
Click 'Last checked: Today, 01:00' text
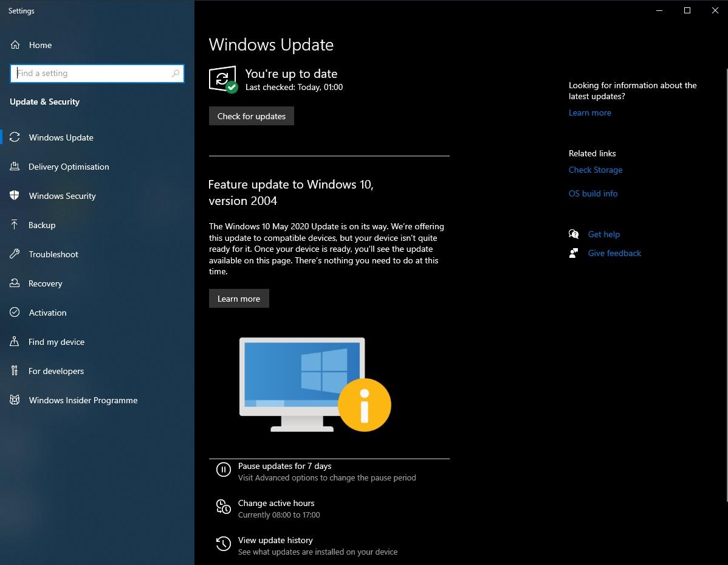click(x=294, y=88)
